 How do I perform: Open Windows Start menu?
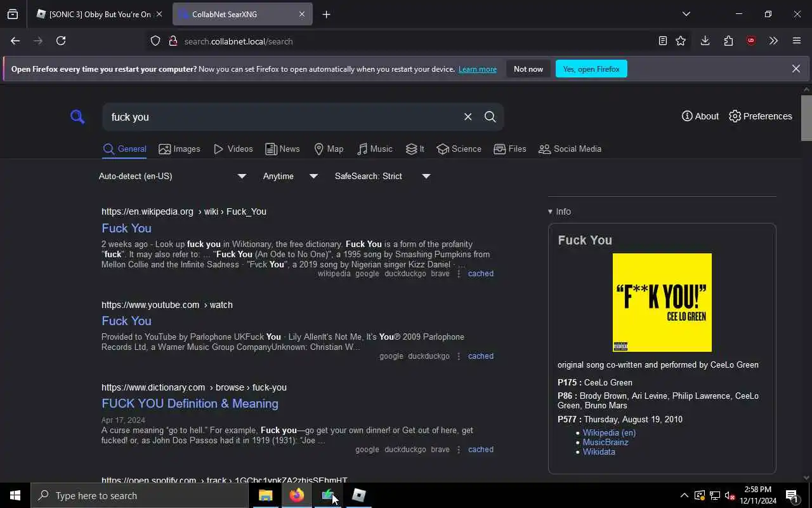(15, 495)
